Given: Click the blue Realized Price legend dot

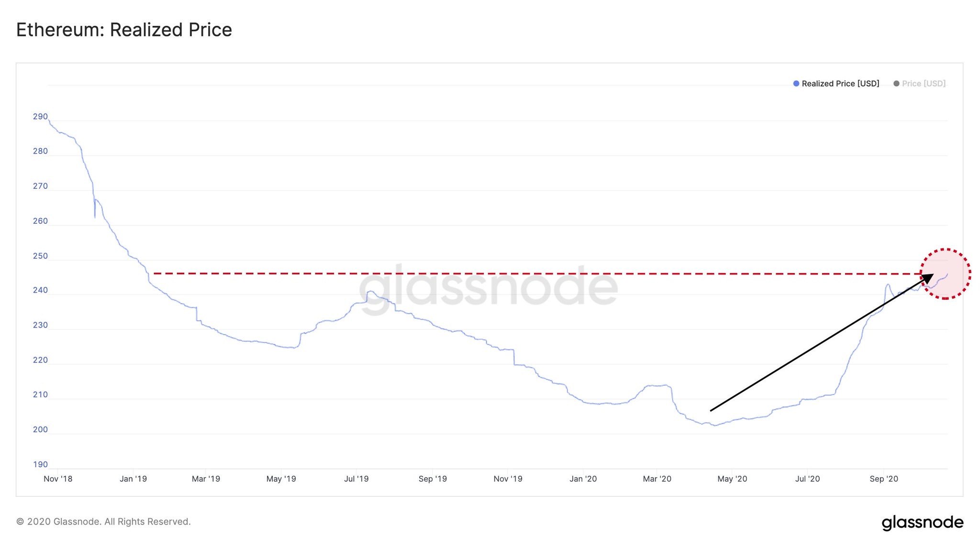Looking at the screenshot, I should tap(796, 84).
